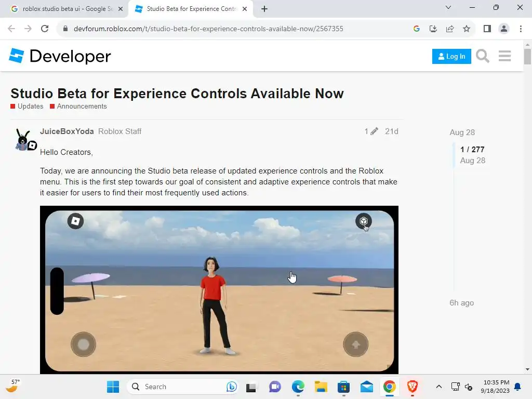Image resolution: width=532 pixels, height=399 pixels.
Task: Click the 1 / 277 post counter
Action: tap(472, 149)
